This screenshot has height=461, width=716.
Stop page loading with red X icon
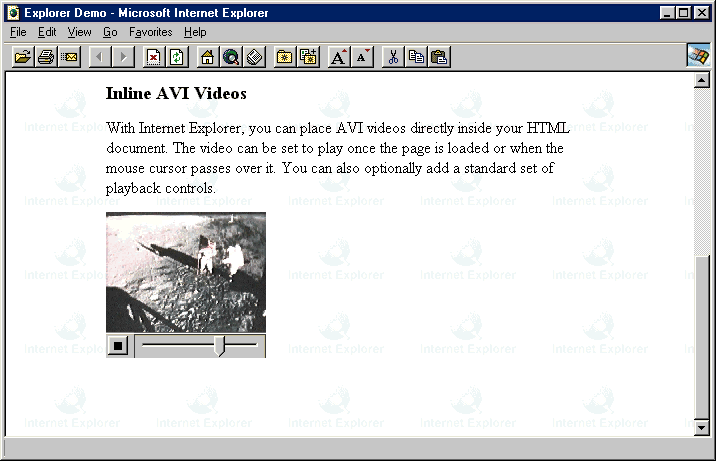click(x=154, y=57)
